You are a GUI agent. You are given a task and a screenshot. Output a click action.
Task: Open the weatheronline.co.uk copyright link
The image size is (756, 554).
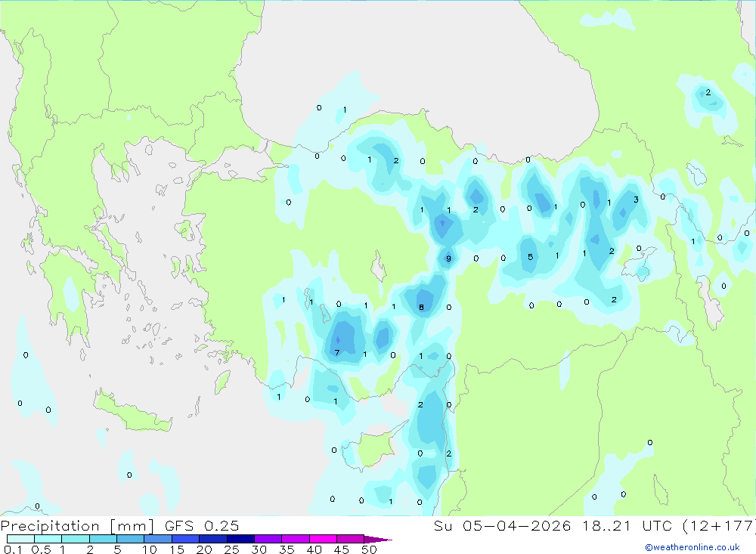(x=692, y=547)
